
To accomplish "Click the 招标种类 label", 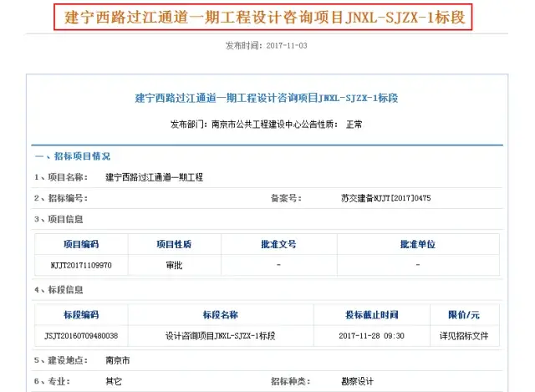I will 291,381.
